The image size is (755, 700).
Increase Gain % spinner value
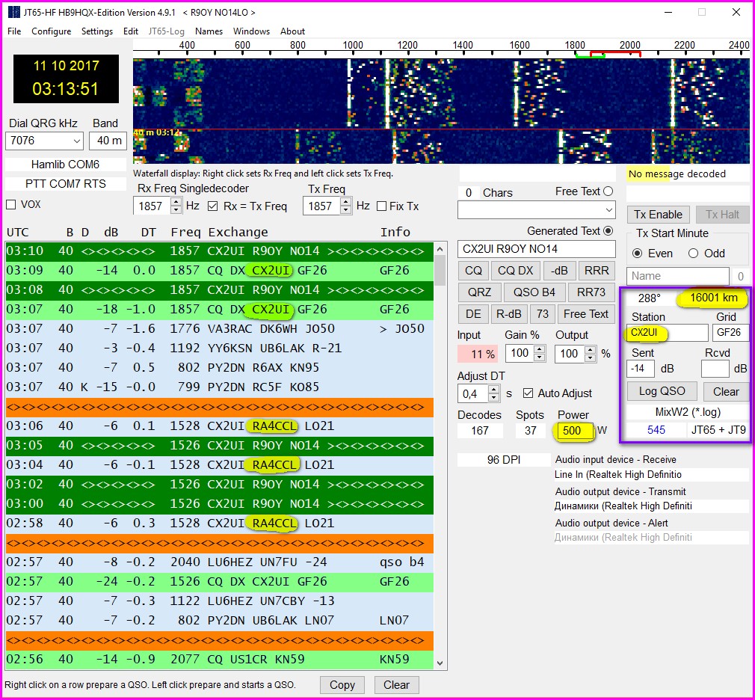tap(538, 349)
